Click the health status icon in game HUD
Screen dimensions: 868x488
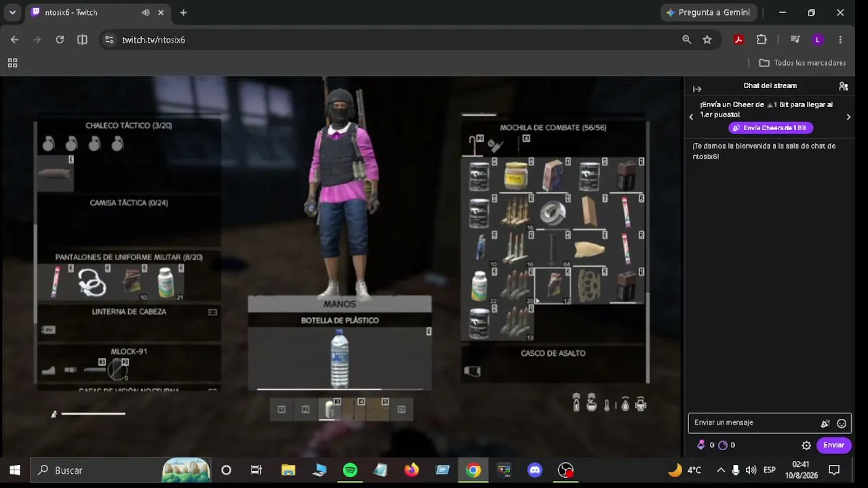(640, 405)
